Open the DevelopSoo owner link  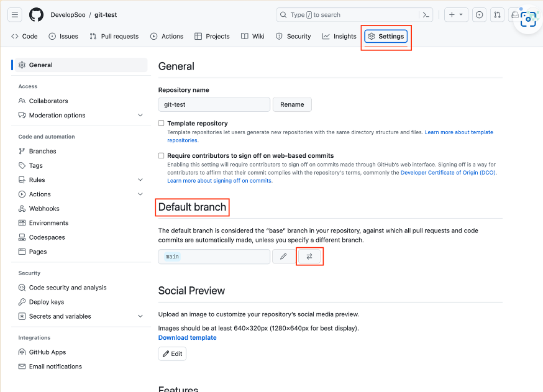pyautogui.click(x=68, y=15)
